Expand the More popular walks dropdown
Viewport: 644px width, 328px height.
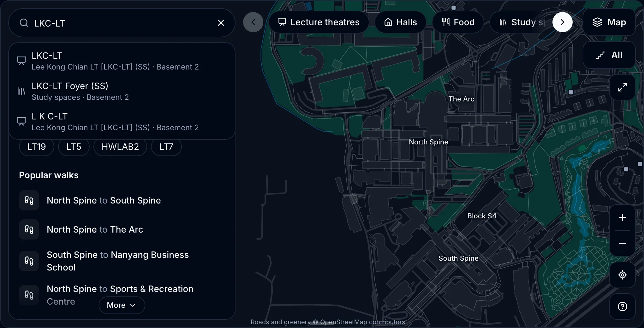click(x=122, y=305)
